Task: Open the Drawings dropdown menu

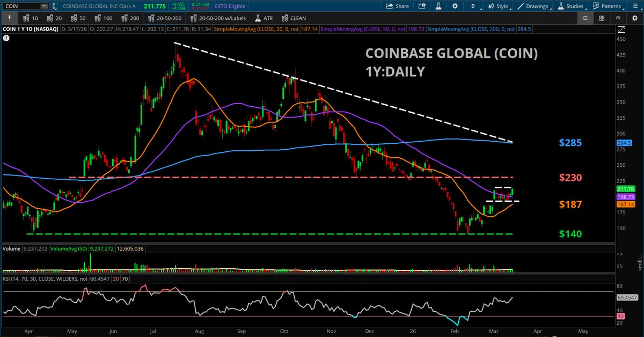Action: 533,6
